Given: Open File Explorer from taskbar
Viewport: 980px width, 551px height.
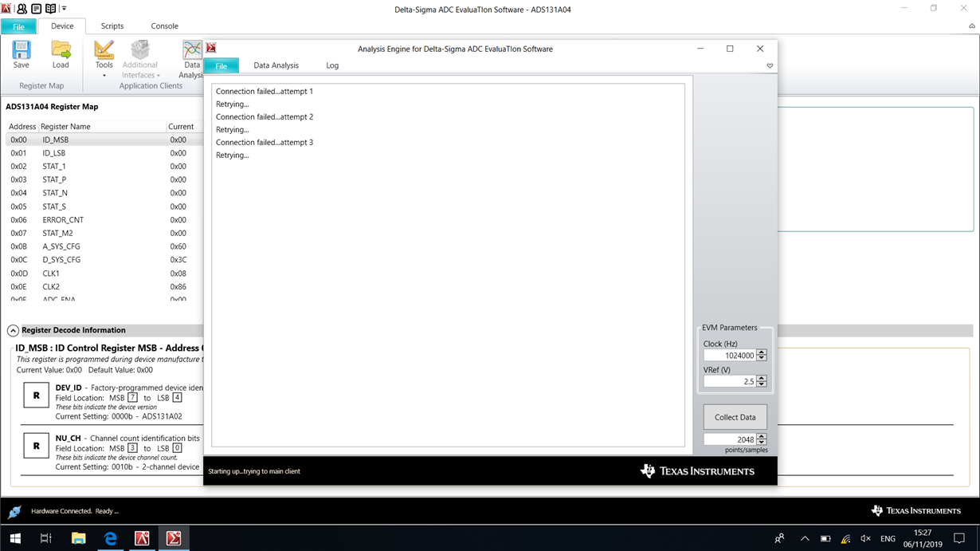Looking at the screenshot, I should click(78, 539).
